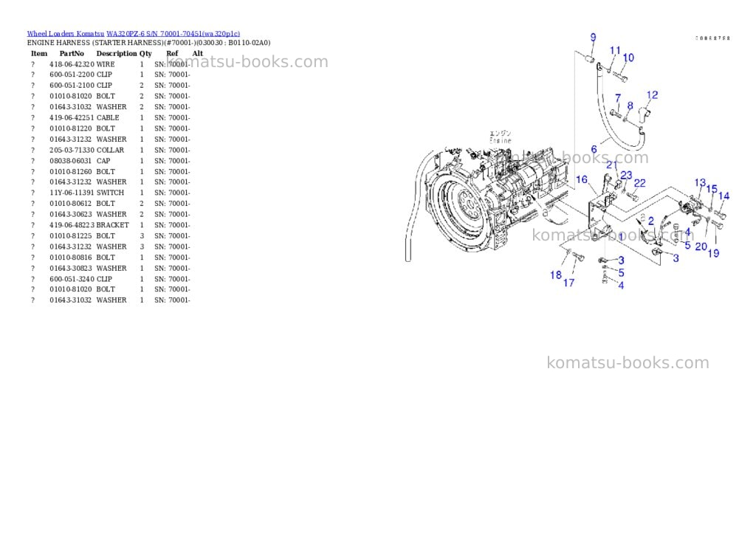The width and height of the screenshot is (756, 535).
Task: Click the Engine label in the diagram
Action: point(501,141)
